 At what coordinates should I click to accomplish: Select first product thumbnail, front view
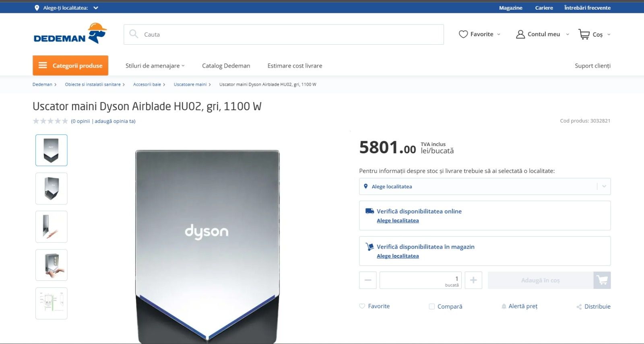pos(52,150)
